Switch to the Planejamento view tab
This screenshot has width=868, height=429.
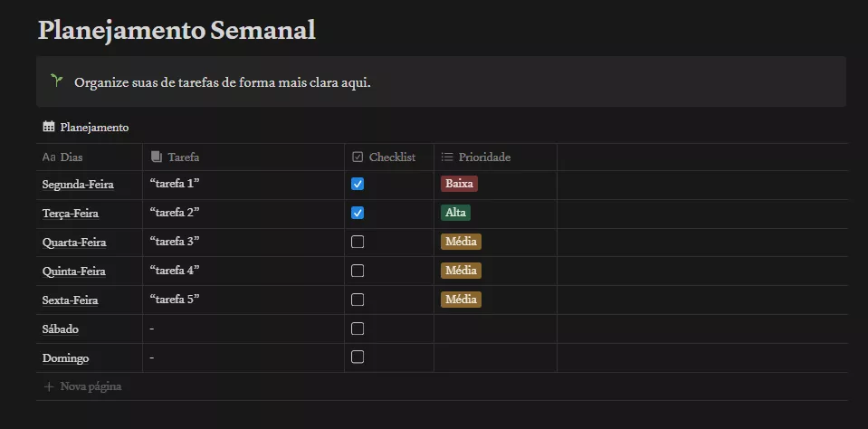(x=94, y=128)
